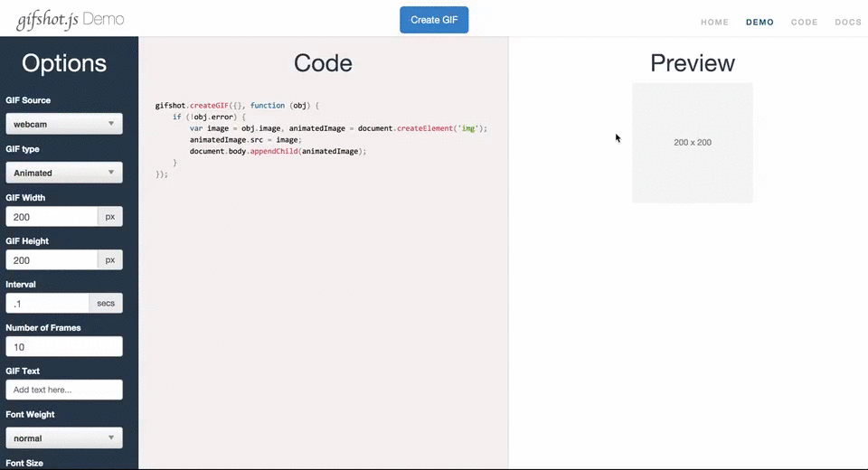
Task: Go to the DOCS navigation link
Action: tap(848, 22)
